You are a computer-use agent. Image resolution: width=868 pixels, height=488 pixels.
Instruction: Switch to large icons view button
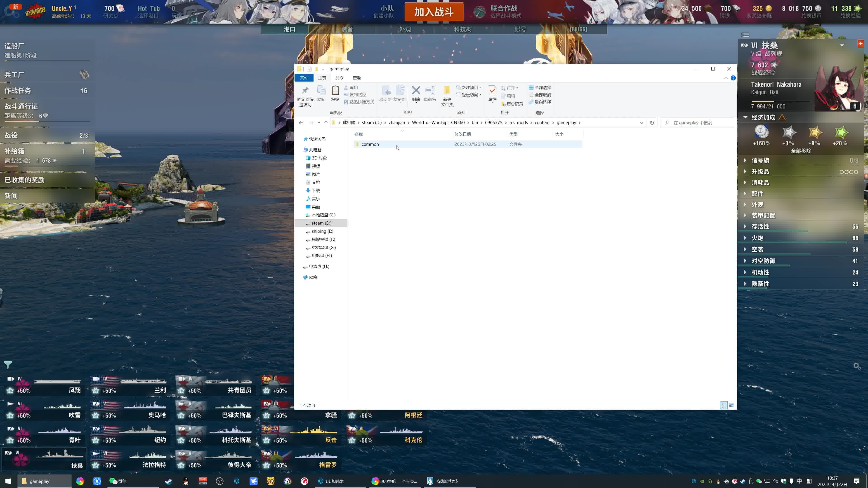tap(731, 405)
